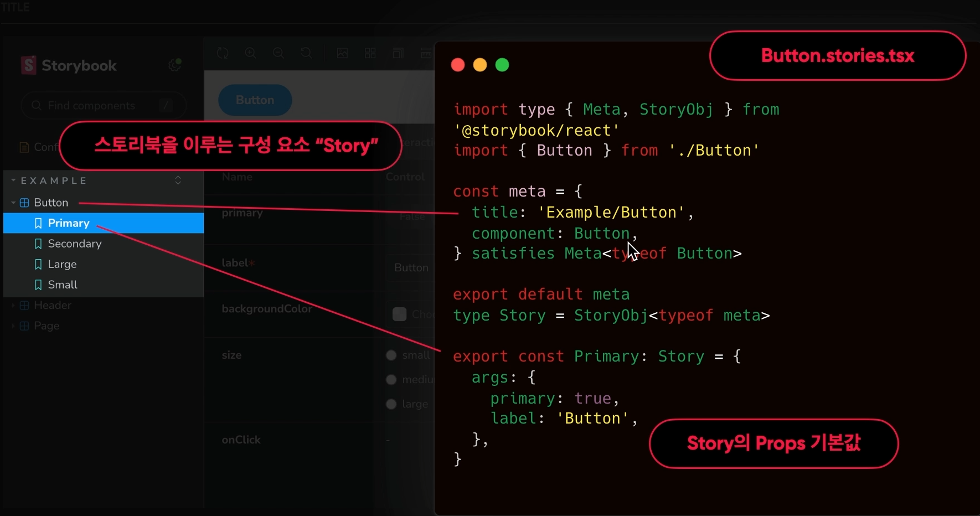The height and width of the screenshot is (516, 980).
Task: Click the onClick arg row name
Action: (241, 440)
